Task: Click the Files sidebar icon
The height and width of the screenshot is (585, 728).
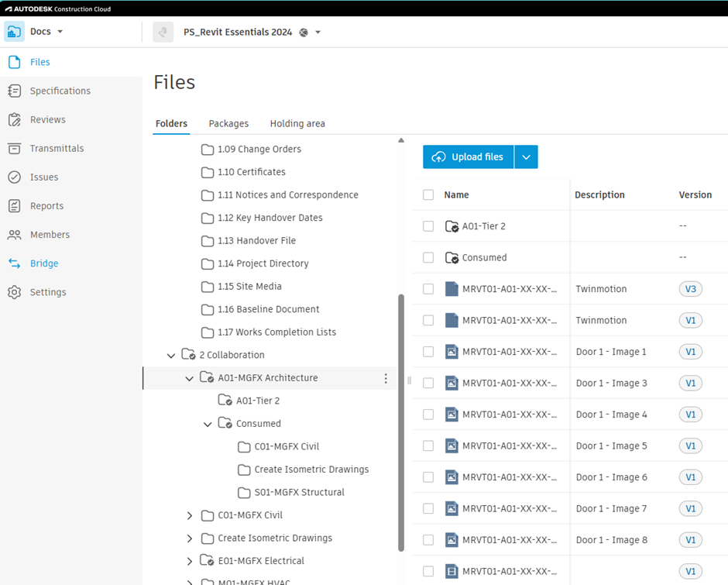Action: (x=15, y=62)
